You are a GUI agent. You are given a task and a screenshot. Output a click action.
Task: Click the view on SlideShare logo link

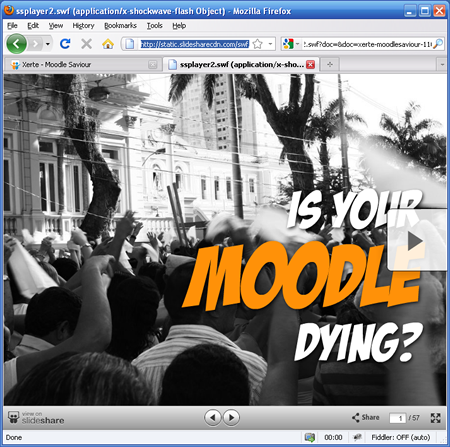36,417
